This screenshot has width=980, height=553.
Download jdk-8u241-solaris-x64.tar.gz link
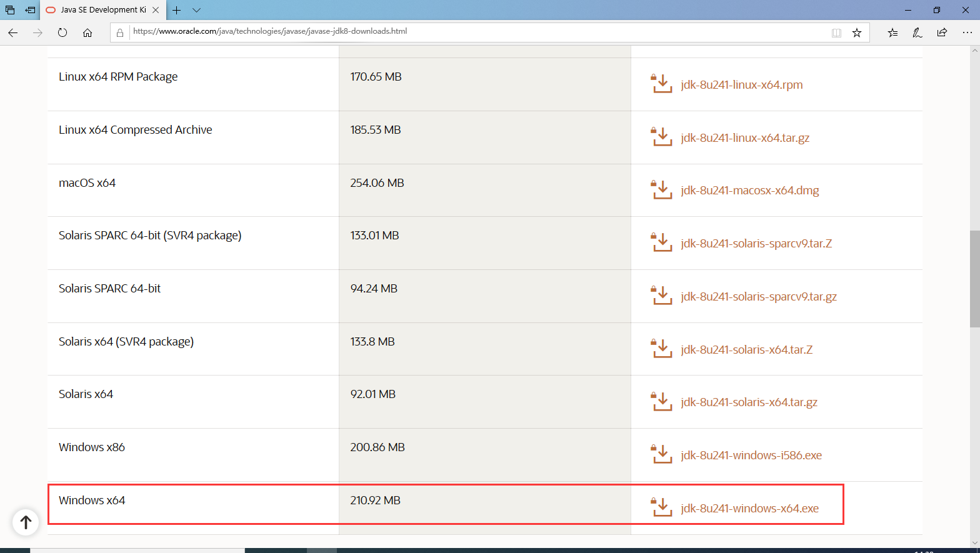[749, 402]
